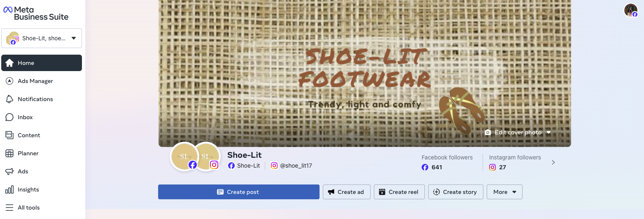
Task: Open Ads Manager from the sidebar
Action: pyautogui.click(x=42, y=81)
